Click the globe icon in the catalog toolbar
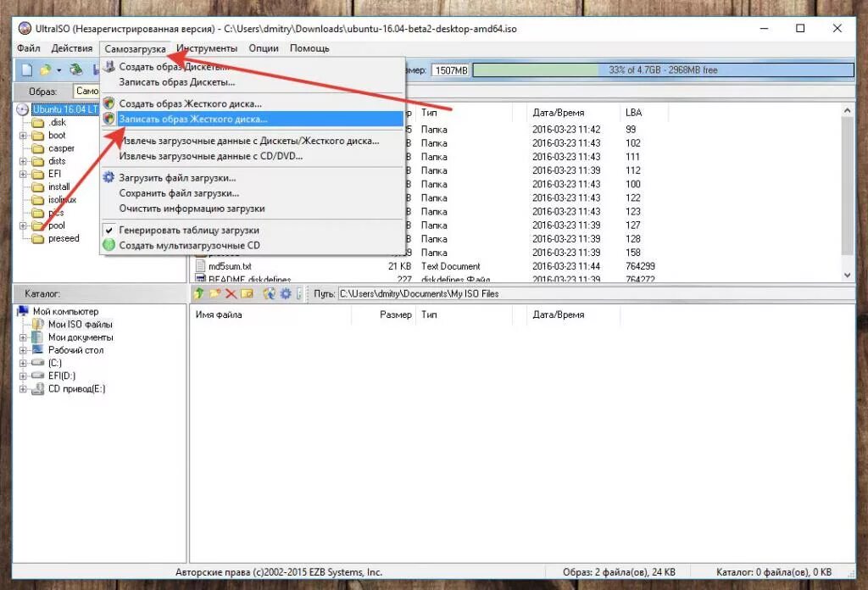Viewport: 868px width, 590px height. click(269, 293)
